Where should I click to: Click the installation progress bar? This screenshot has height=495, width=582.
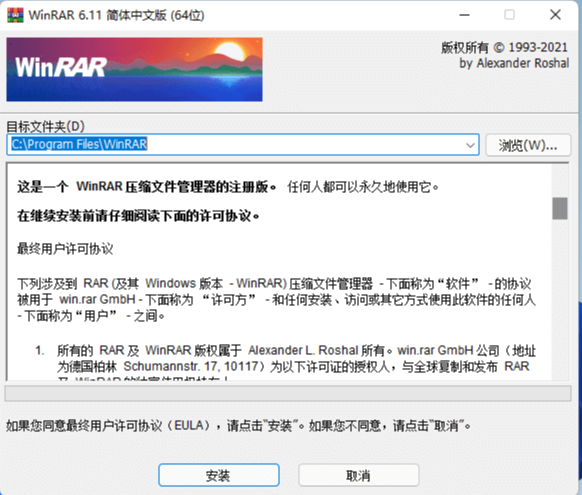point(288,393)
